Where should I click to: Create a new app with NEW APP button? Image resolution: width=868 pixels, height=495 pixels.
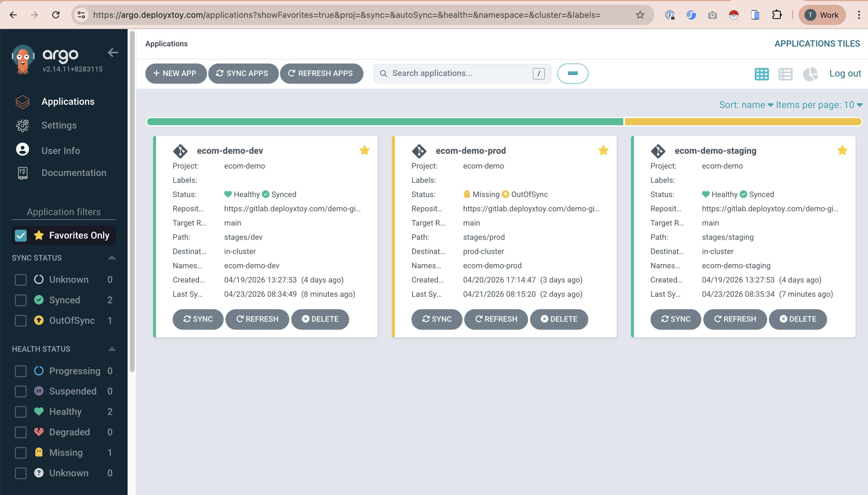tap(176, 73)
